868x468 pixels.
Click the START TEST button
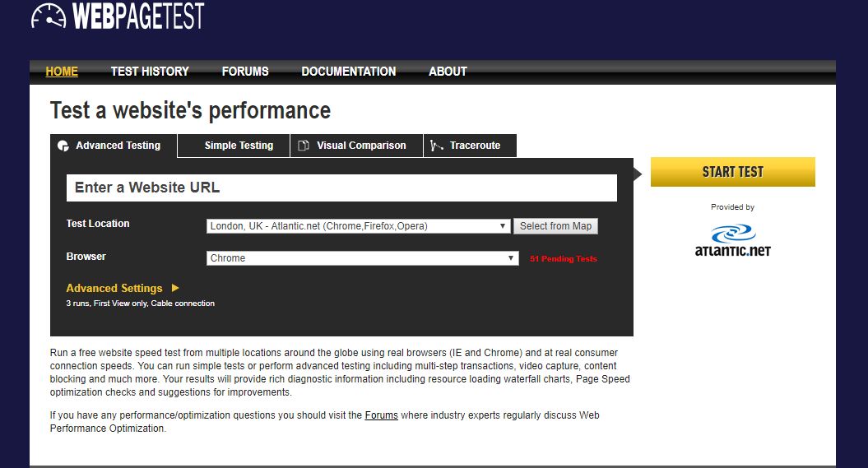point(733,172)
